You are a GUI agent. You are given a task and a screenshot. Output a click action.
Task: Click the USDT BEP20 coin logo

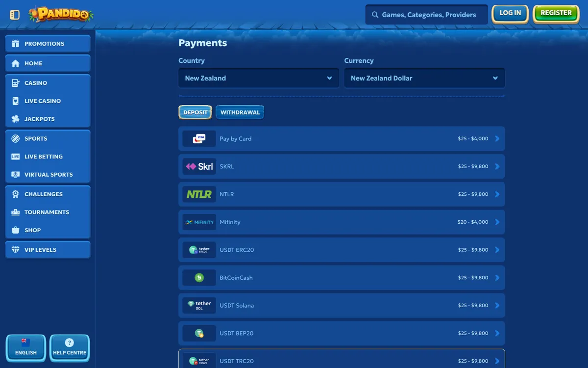click(x=199, y=333)
